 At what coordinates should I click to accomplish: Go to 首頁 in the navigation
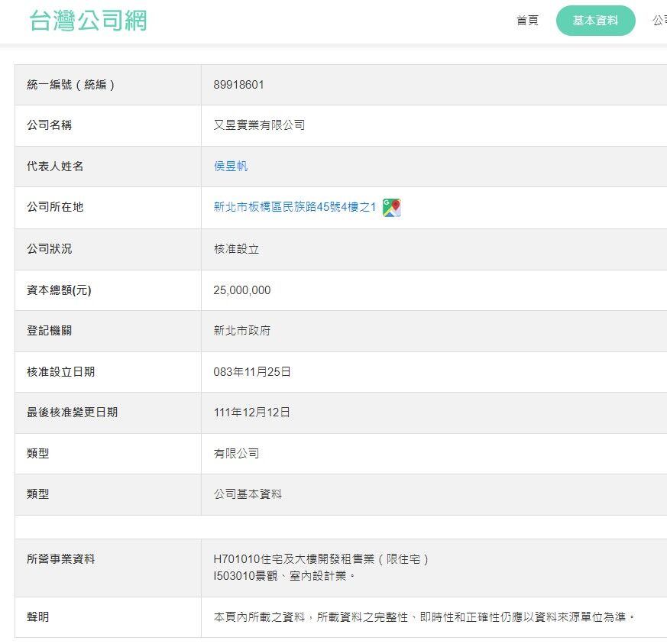[527, 20]
